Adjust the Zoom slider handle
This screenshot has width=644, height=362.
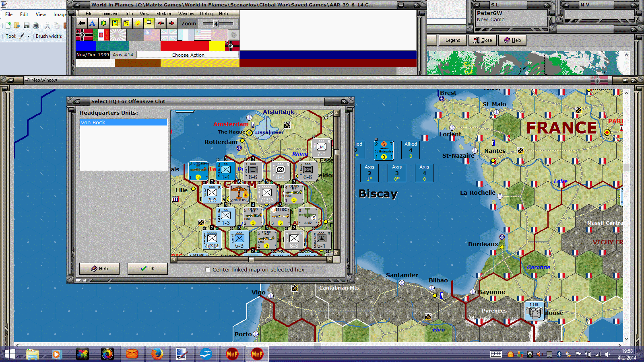tap(216, 24)
